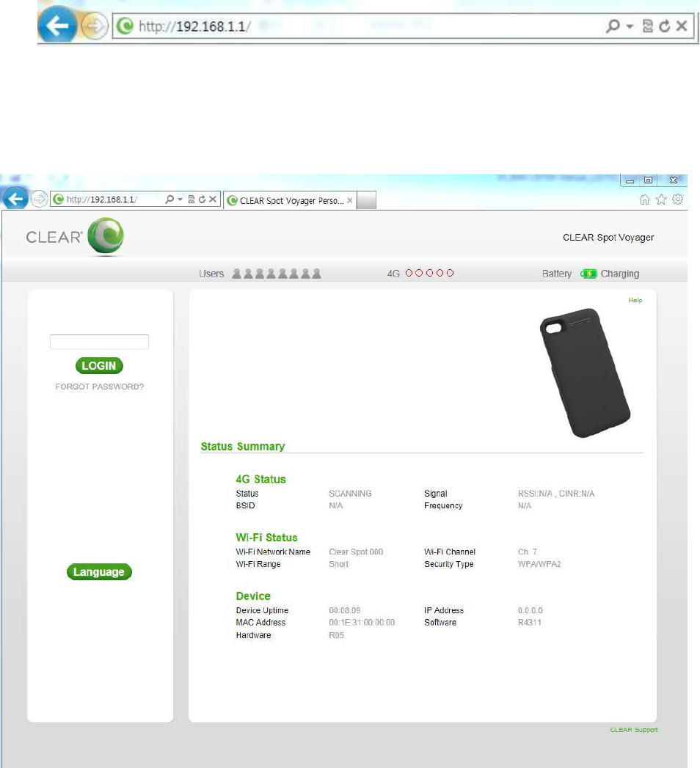Click the CLEAR Spot Voyager title text

pyautogui.click(x=608, y=237)
